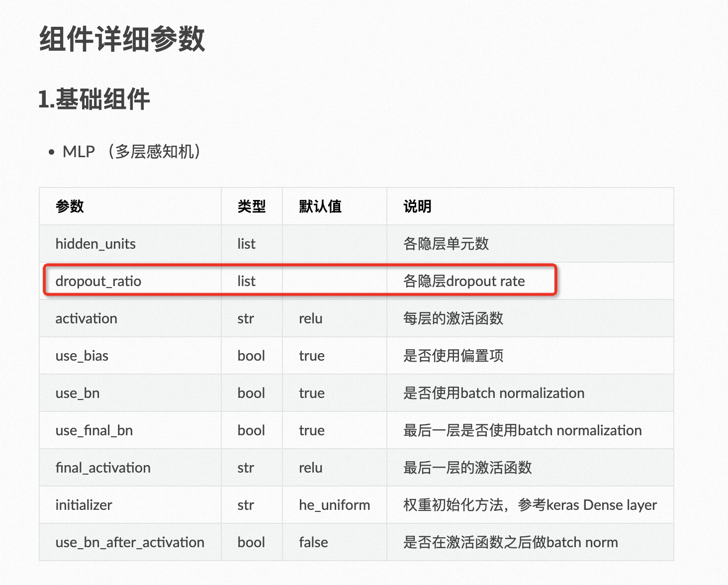Click the final_activation parameter cell
728x585 pixels.
tap(103, 468)
